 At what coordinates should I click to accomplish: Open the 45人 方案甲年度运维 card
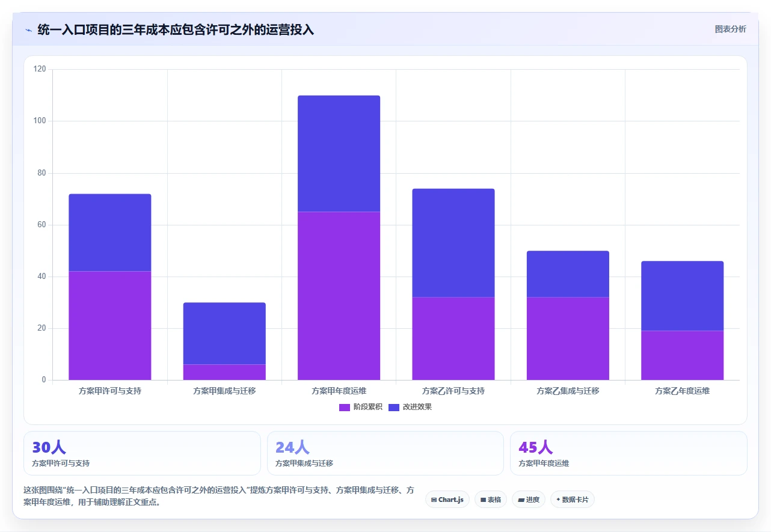point(628,453)
